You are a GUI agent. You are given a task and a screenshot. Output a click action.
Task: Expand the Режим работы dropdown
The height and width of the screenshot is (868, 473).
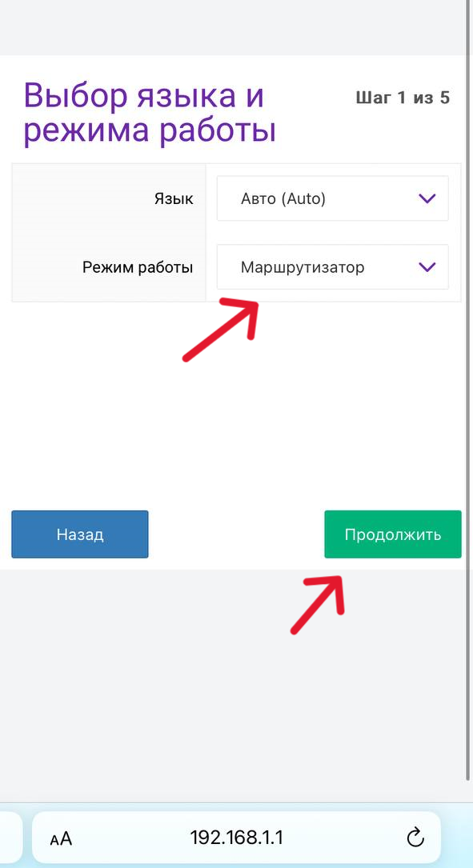[332, 267]
